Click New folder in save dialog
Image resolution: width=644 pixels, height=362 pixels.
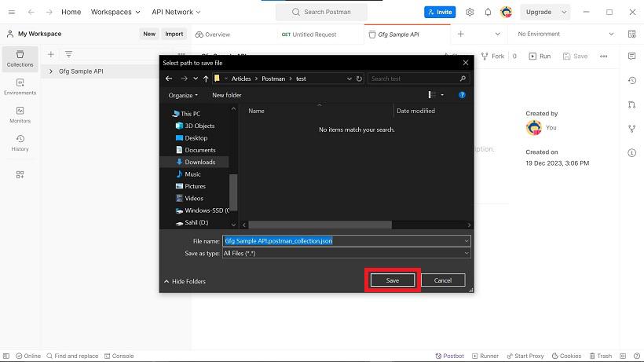click(x=227, y=95)
